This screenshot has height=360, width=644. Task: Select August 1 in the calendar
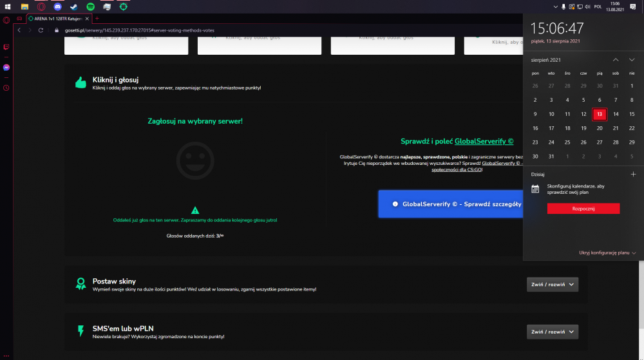[632, 86]
